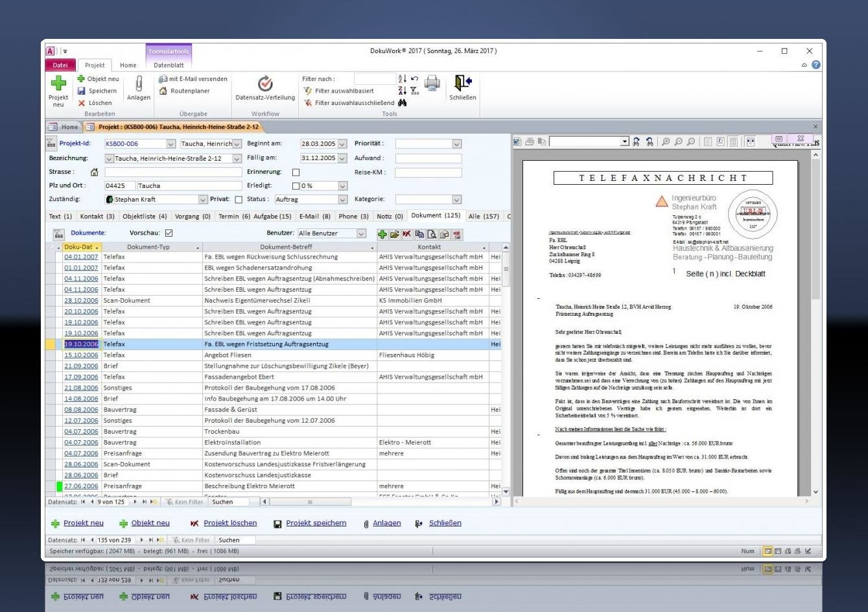Open the Dokument-Typ column filter arrow
The image size is (868, 612).
coord(198,248)
